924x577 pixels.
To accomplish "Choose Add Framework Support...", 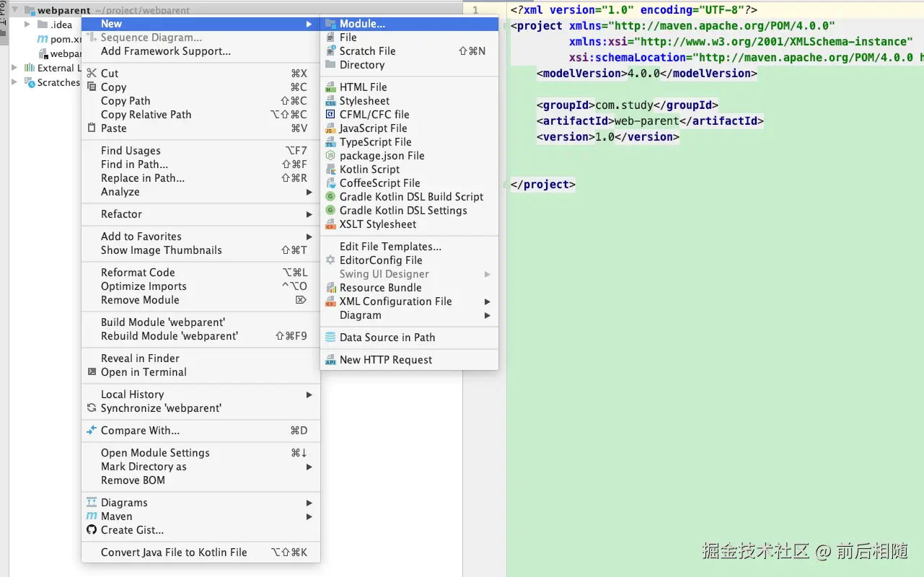I will [x=201, y=51].
